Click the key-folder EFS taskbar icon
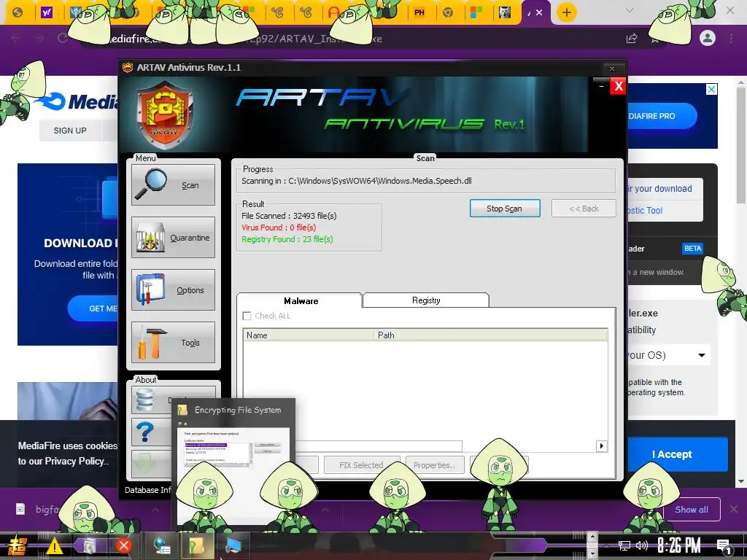 coord(196,545)
